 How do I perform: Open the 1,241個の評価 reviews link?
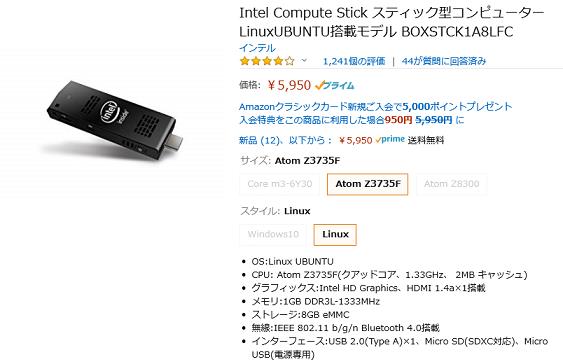[354, 61]
